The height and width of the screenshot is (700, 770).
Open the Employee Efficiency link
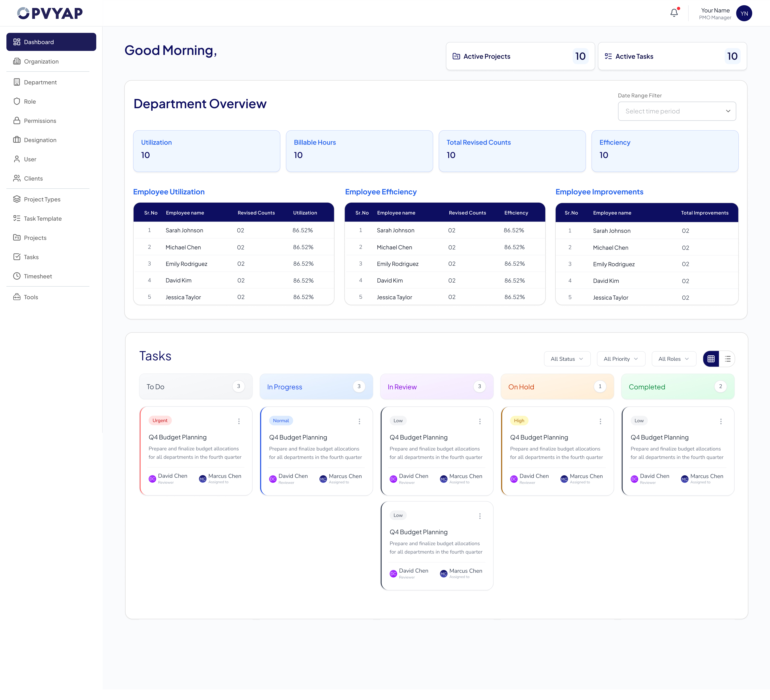(x=381, y=192)
